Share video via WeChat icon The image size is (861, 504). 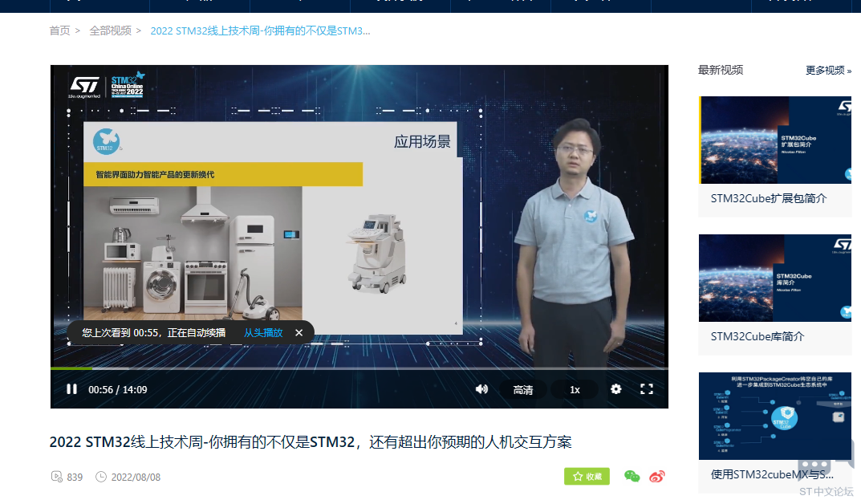[x=632, y=477]
